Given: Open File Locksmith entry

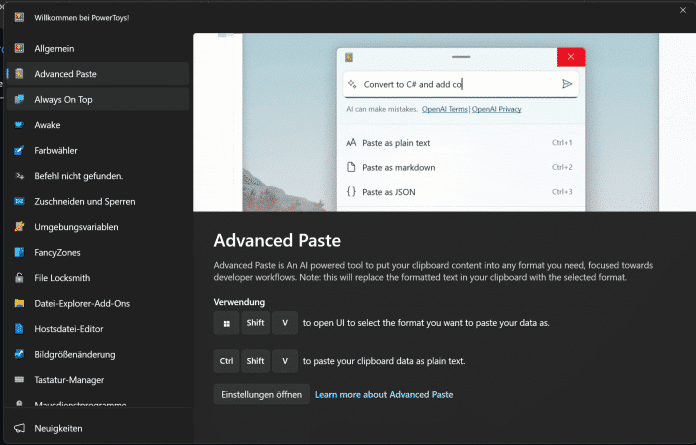Looking at the screenshot, I should (98, 278).
